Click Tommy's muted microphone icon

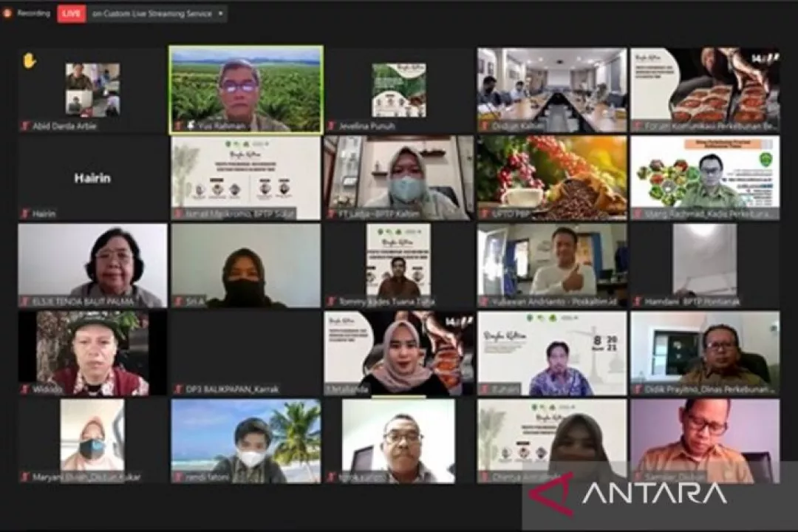point(332,302)
